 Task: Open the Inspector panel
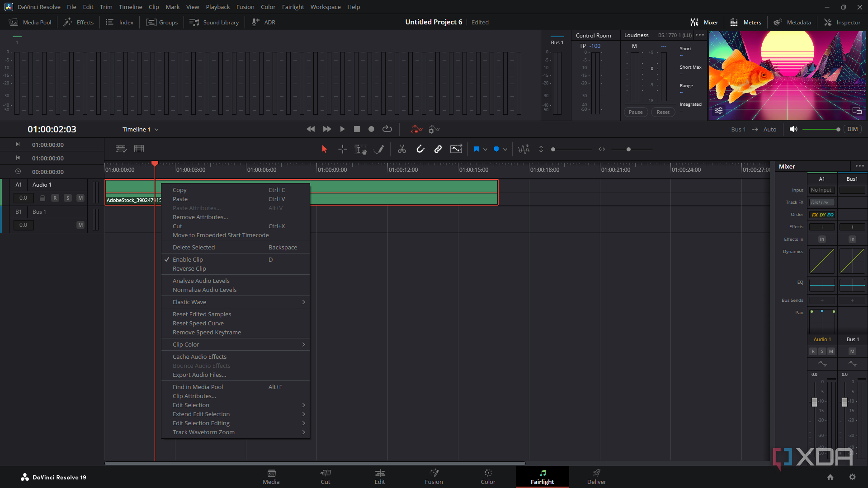click(842, 22)
